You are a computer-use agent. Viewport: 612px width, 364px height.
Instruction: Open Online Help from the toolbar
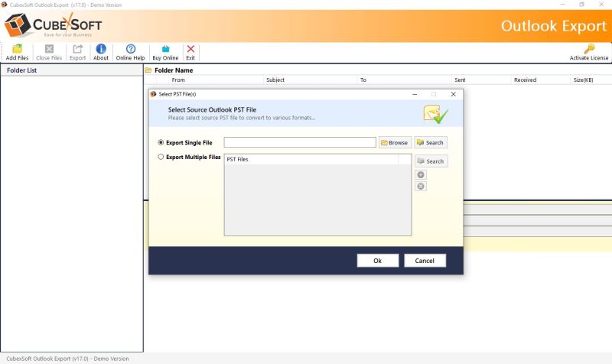pyautogui.click(x=130, y=49)
